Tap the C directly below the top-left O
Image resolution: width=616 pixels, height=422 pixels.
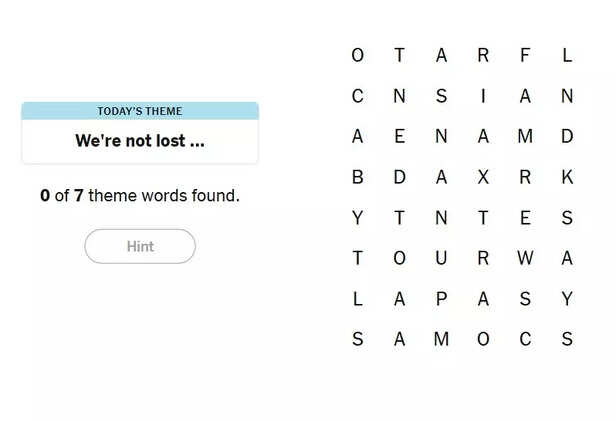[357, 97]
